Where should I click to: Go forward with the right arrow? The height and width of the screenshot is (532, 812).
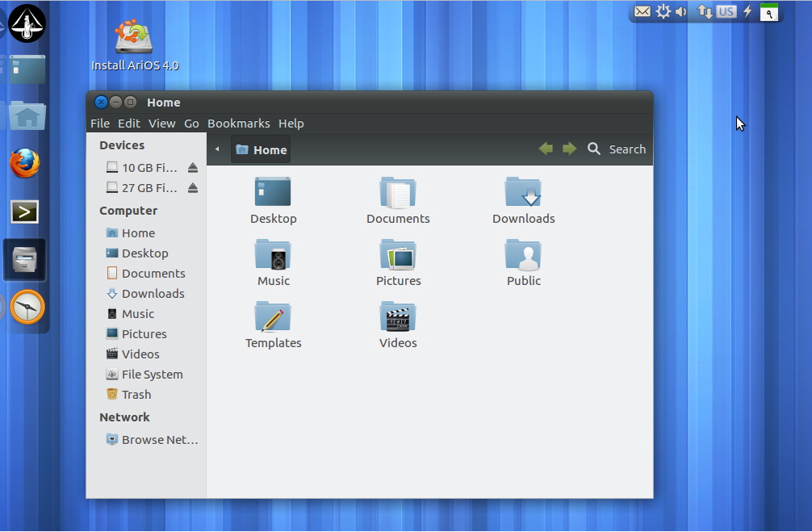[x=570, y=149]
